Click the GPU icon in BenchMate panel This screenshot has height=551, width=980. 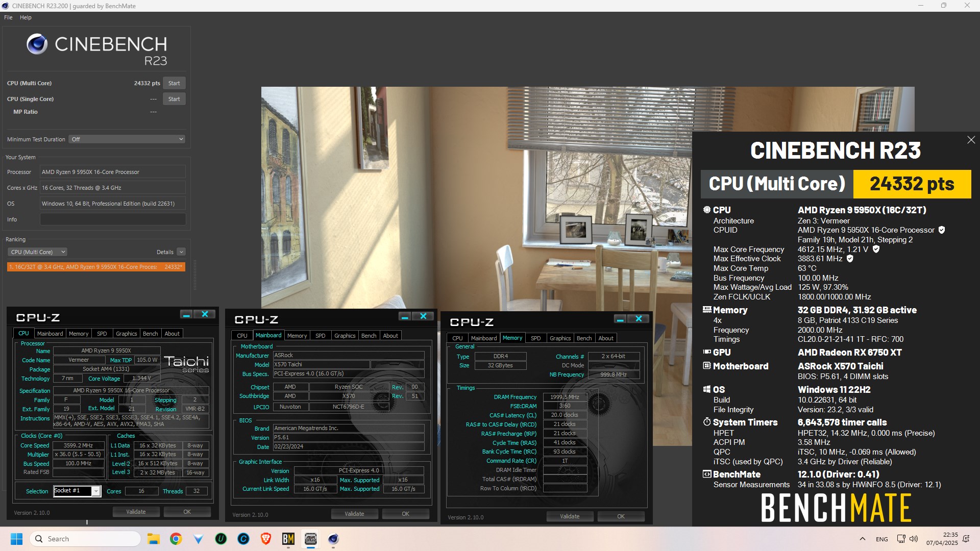707,352
